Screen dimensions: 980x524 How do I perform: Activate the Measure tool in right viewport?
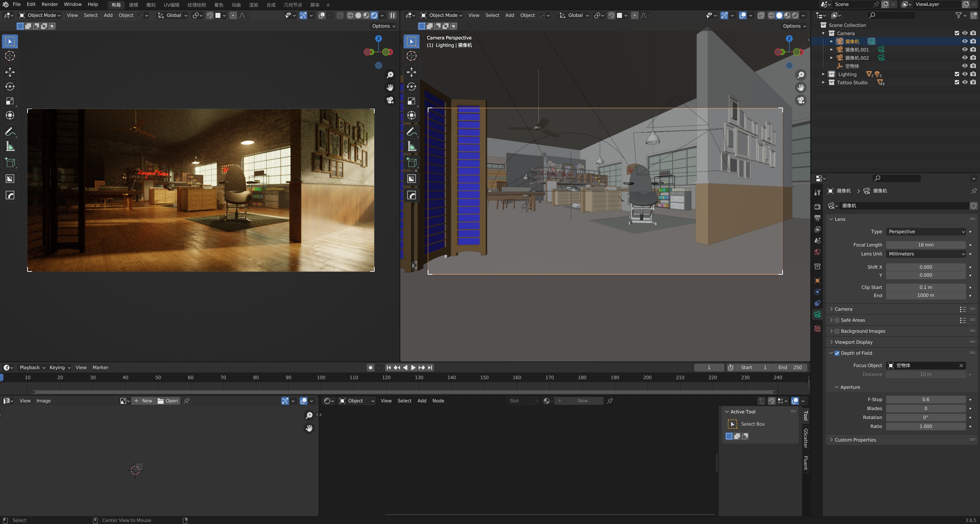click(411, 146)
